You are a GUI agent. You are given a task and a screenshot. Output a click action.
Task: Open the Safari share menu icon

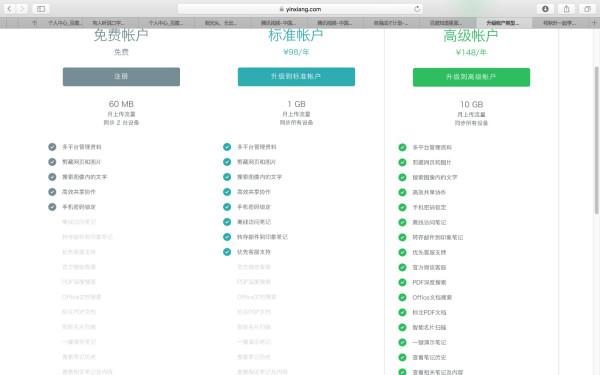(567, 9)
